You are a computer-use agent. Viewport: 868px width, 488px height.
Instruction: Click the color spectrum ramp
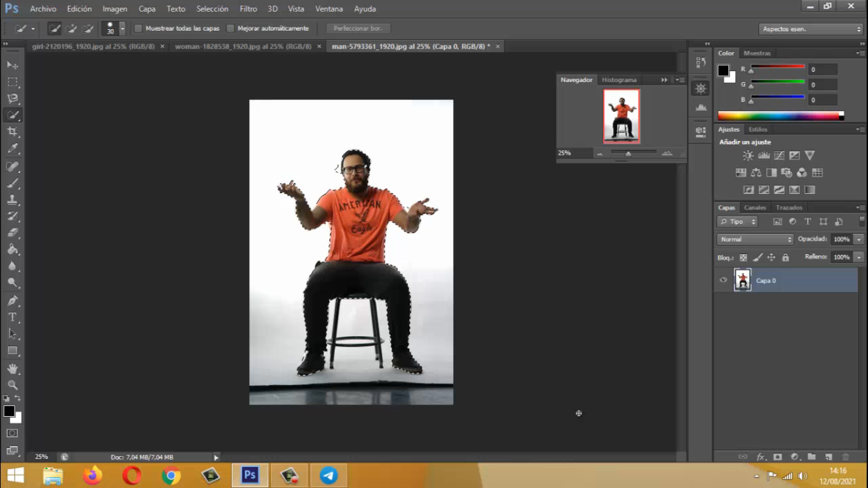[781, 116]
